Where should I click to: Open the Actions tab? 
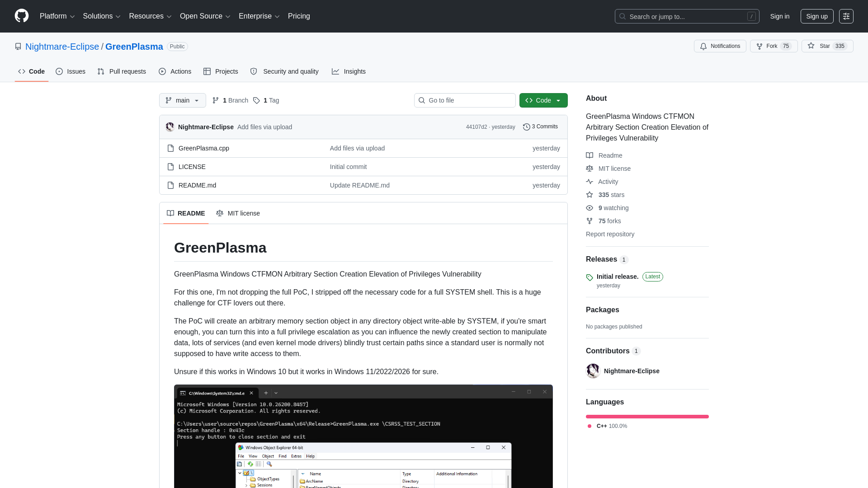[175, 71]
